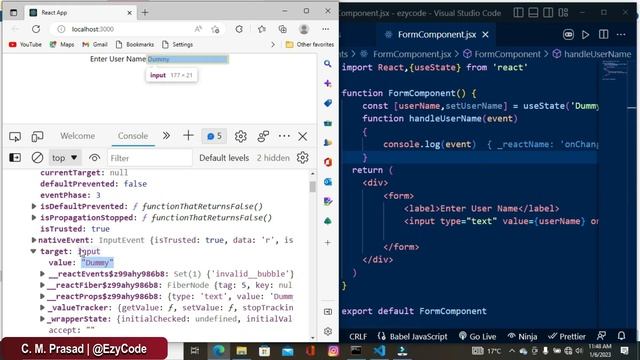The image size is (640, 360).
Task: Click Ninja status bar item
Action: click(x=522, y=337)
